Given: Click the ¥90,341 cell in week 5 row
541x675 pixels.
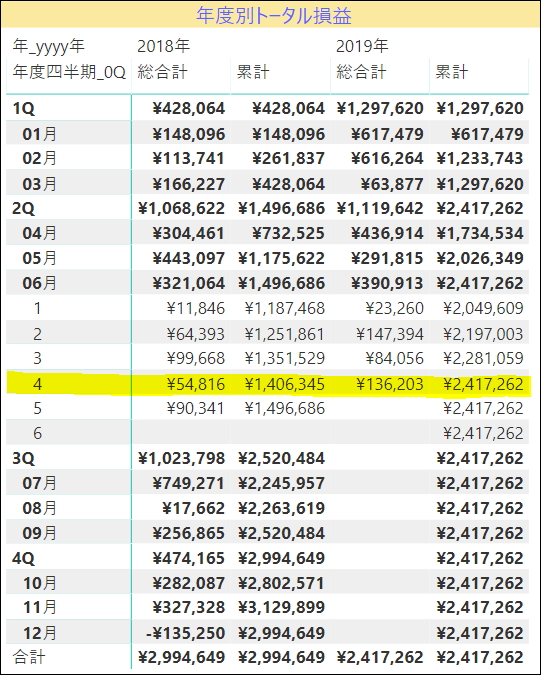Looking at the screenshot, I should tap(196, 408).
